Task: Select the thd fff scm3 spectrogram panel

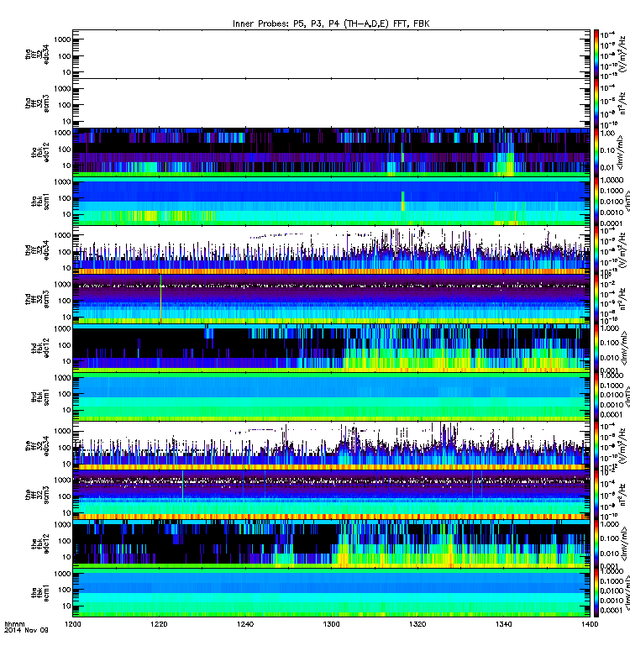Action: (331, 299)
